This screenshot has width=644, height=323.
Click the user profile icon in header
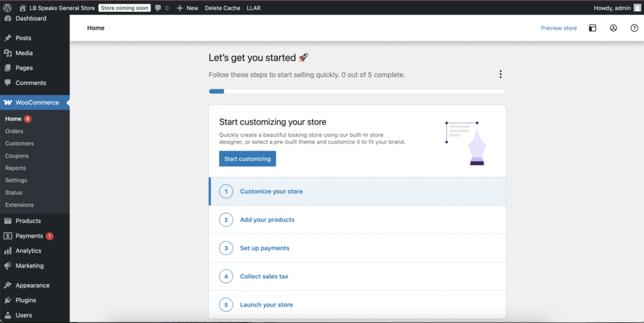613,28
